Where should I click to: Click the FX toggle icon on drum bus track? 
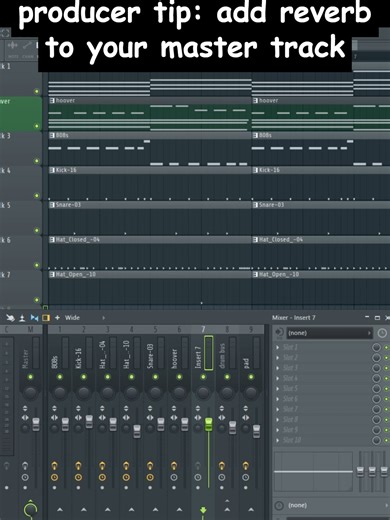point(221,465)
